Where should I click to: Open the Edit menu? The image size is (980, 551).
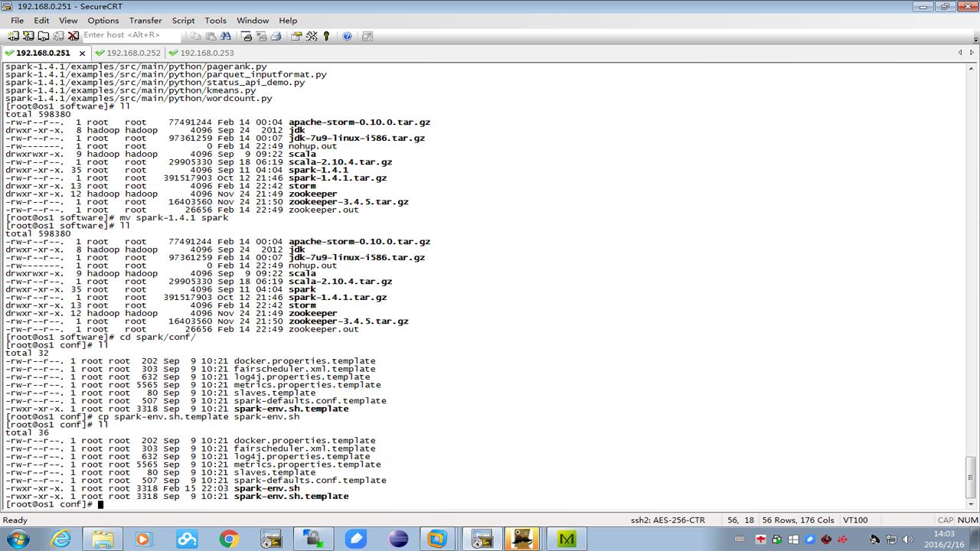pyautogui.click(x=41, y=21)
